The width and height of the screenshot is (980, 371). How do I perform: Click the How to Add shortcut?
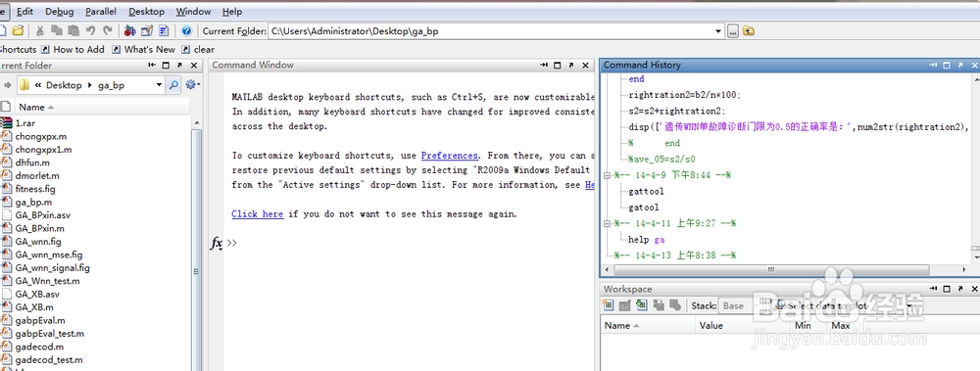pyautogui.click(x=73, y=49)
